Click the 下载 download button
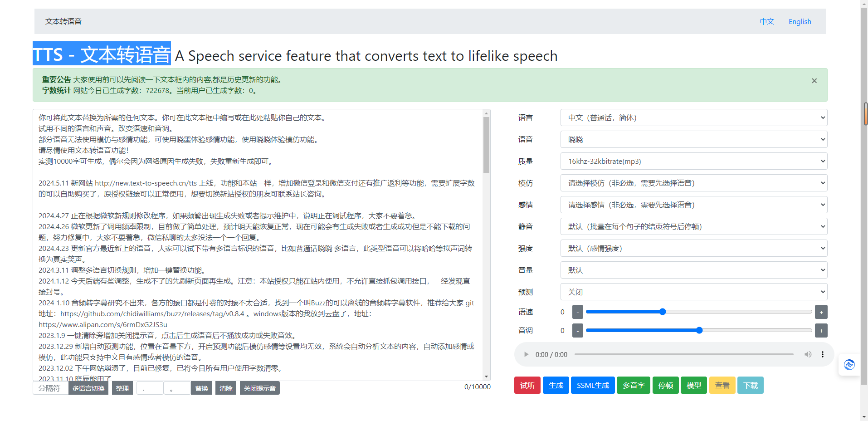The image size is (868, 421). click(x=750, y=385)
